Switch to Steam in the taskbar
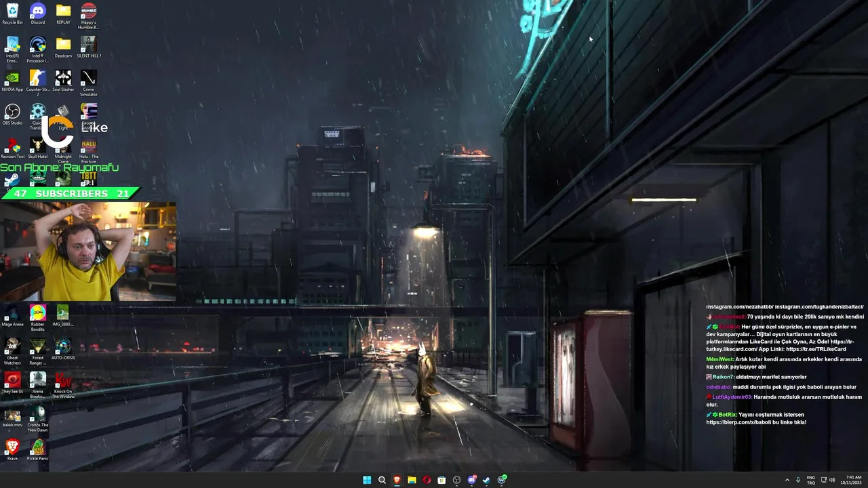Image resolution: width=868 pixels, height=488 pixels. [487, 480]
